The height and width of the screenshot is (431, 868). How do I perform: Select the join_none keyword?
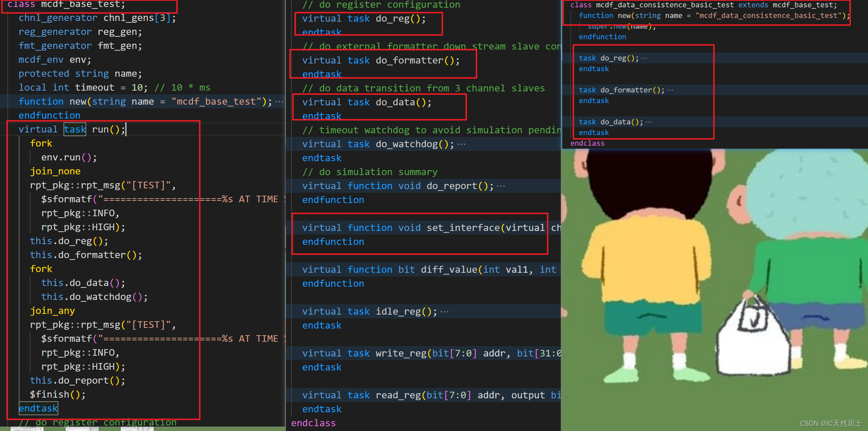point(55,171)
